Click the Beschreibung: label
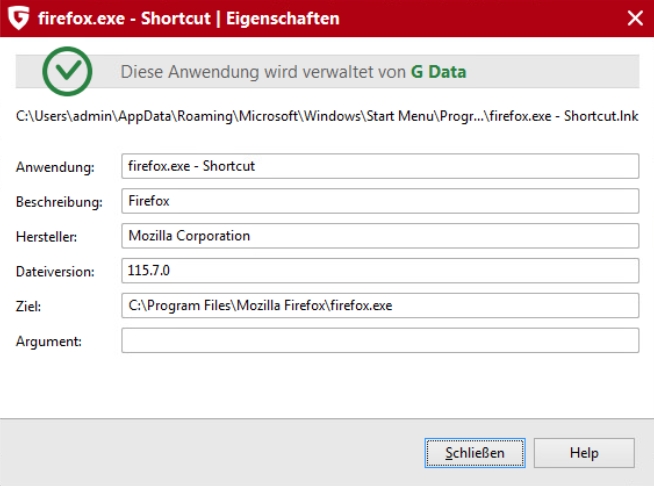This screenshot has width=654, height=486. pos(59,202)
